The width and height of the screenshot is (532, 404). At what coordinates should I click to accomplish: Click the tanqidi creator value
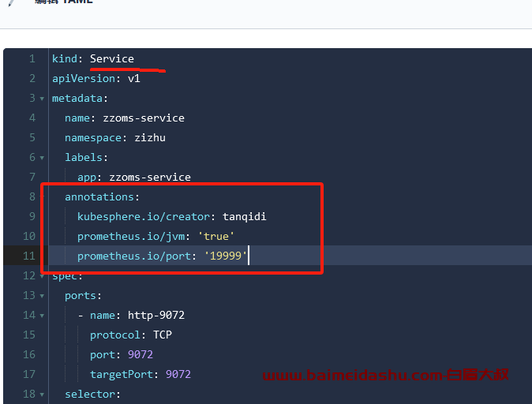pyautogui.click(x=245, y=216)
